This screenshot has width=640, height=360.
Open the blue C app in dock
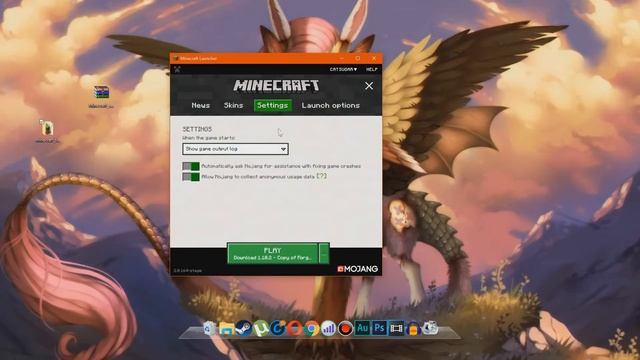click(278, 328)
